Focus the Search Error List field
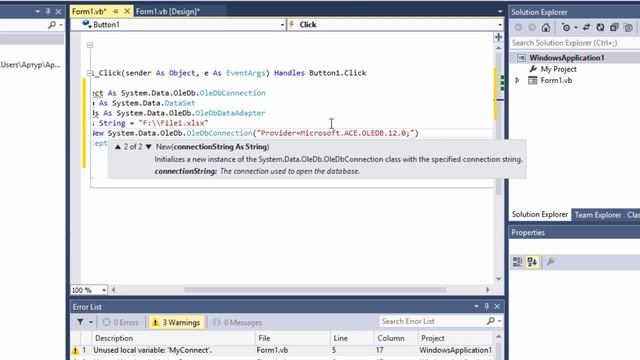 click(433, 321)
